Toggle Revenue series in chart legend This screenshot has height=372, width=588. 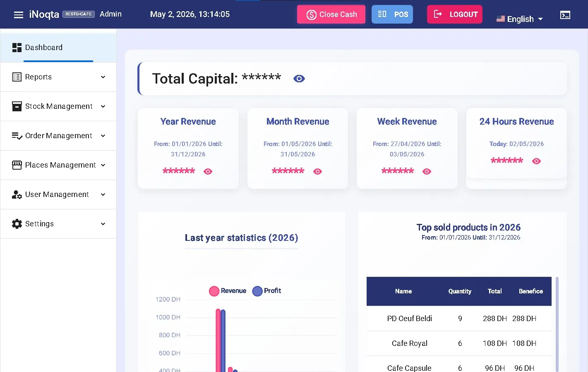[x=228, y=291]
